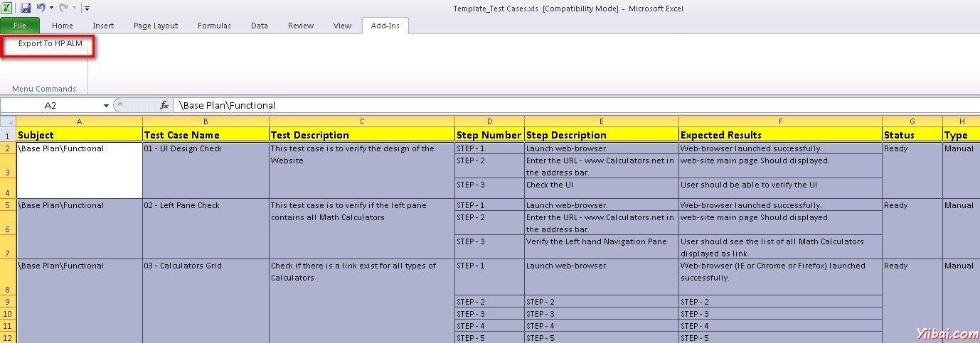This screenshot has height=343, width=980.
Task: Click the Subject header cell
Action: [x=79, y=135]
